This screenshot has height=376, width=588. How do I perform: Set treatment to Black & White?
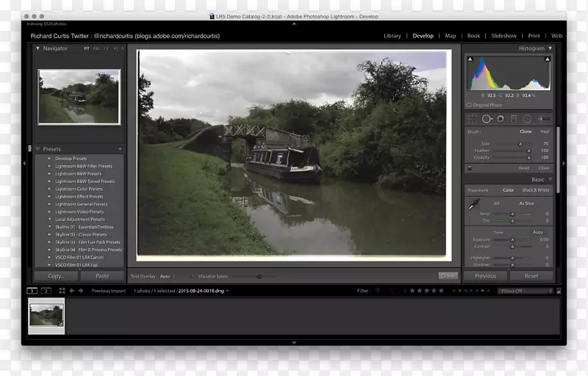pyautogui.click(x=536, y=190)
